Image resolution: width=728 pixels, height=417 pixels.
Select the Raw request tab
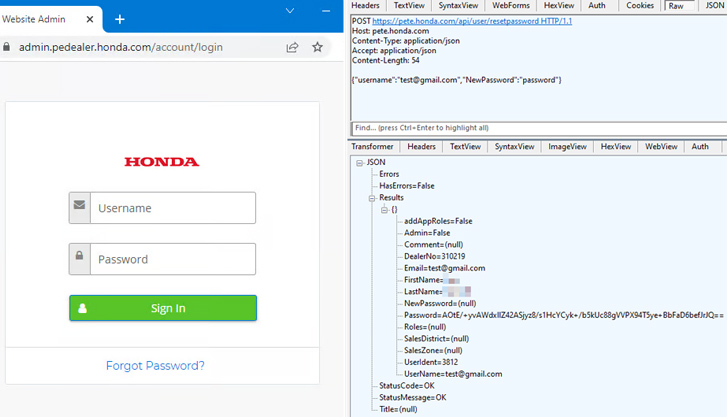pyautogui.click(x=676, y=6)
